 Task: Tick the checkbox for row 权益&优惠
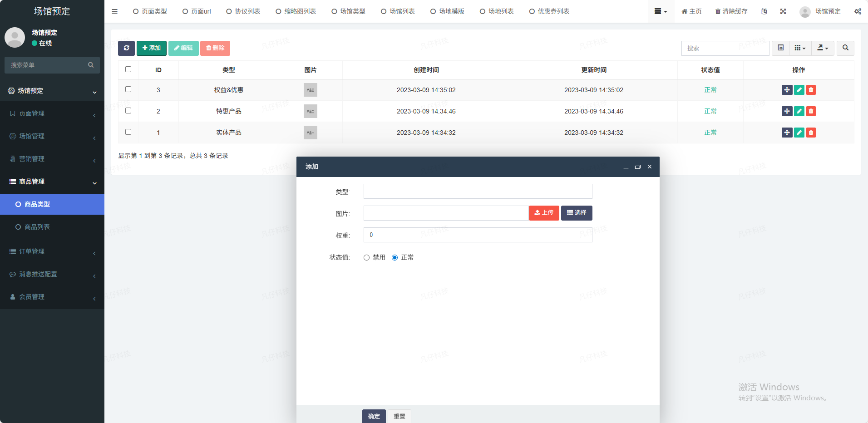pos(128,89)
